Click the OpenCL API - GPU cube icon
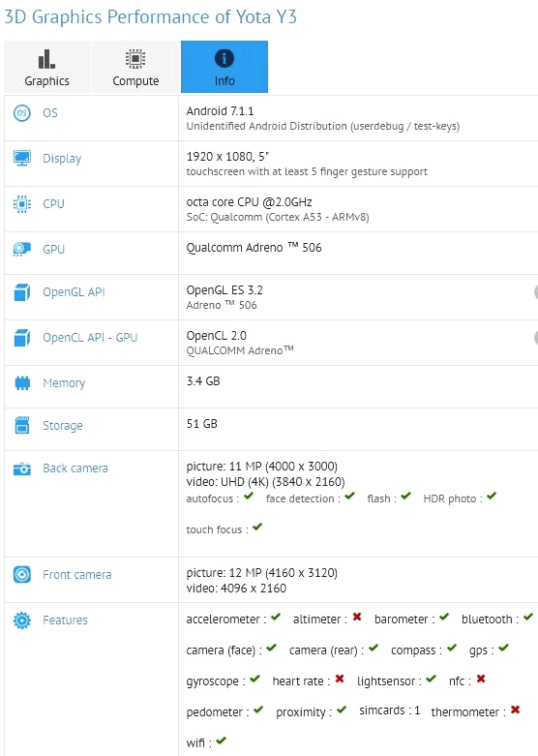This screenshot has width=538, height=756. tap(21, 338)
